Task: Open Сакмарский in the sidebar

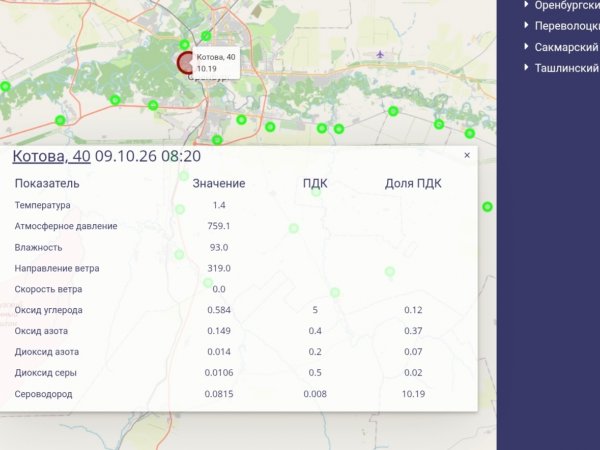Action: (566, 47)
